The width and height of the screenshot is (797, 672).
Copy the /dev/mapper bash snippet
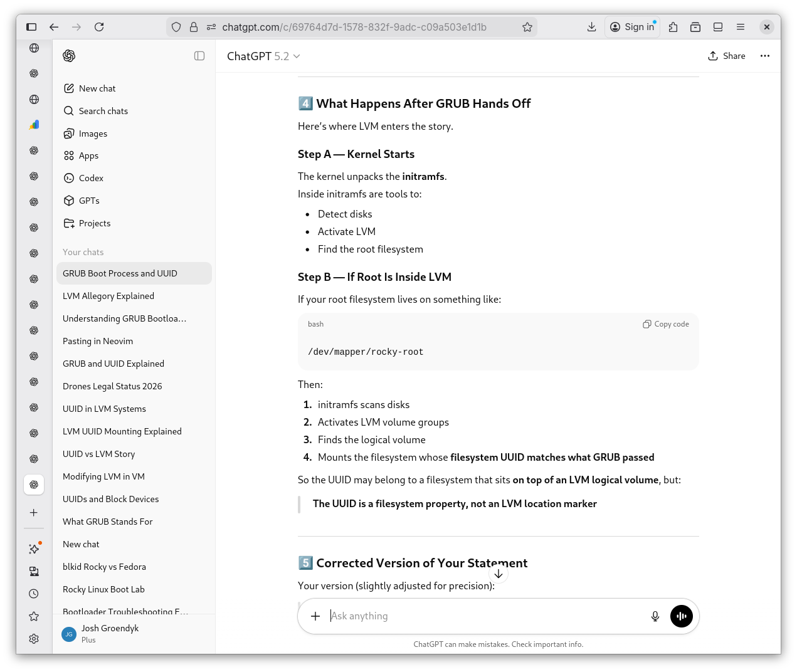tap(665, 324)
